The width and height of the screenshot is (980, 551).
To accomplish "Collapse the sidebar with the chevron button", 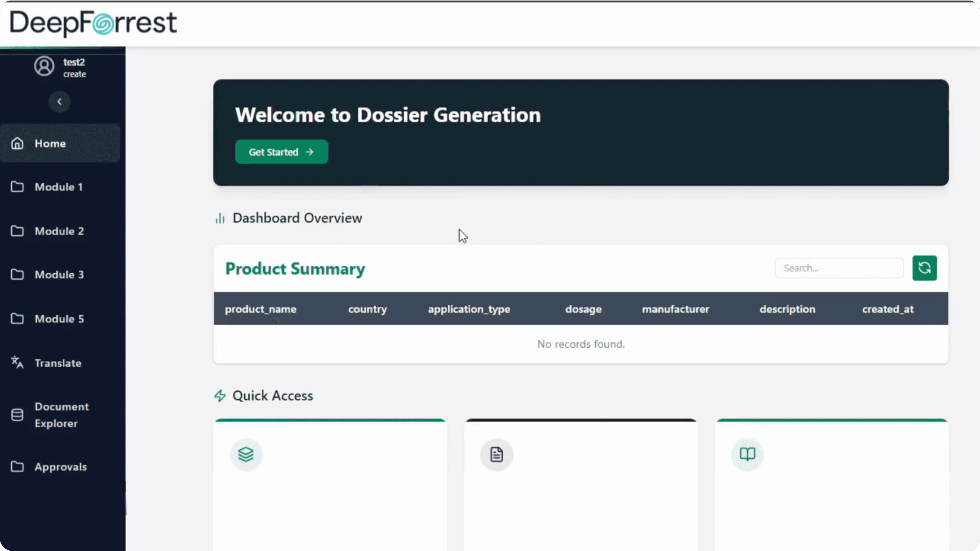I will [59, 101].
